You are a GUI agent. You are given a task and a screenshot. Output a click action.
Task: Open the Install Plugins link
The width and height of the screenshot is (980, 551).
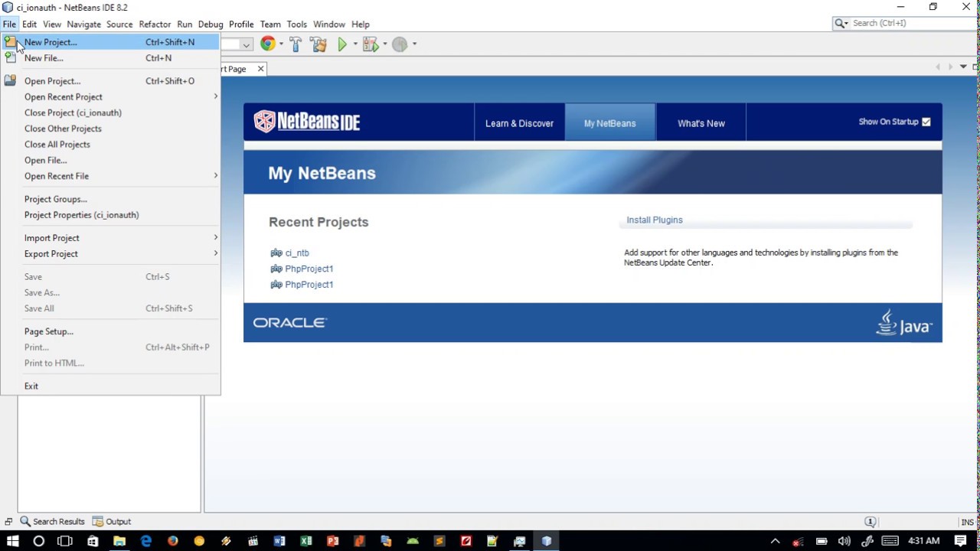click(x=655, y=220)
